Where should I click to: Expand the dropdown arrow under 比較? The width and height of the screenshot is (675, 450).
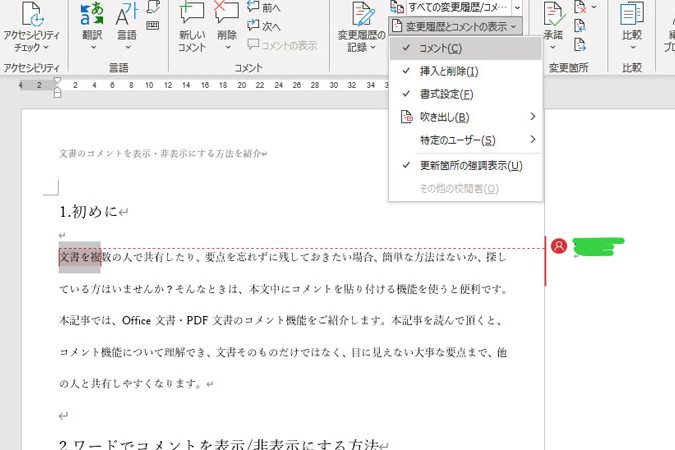(633, 47)
